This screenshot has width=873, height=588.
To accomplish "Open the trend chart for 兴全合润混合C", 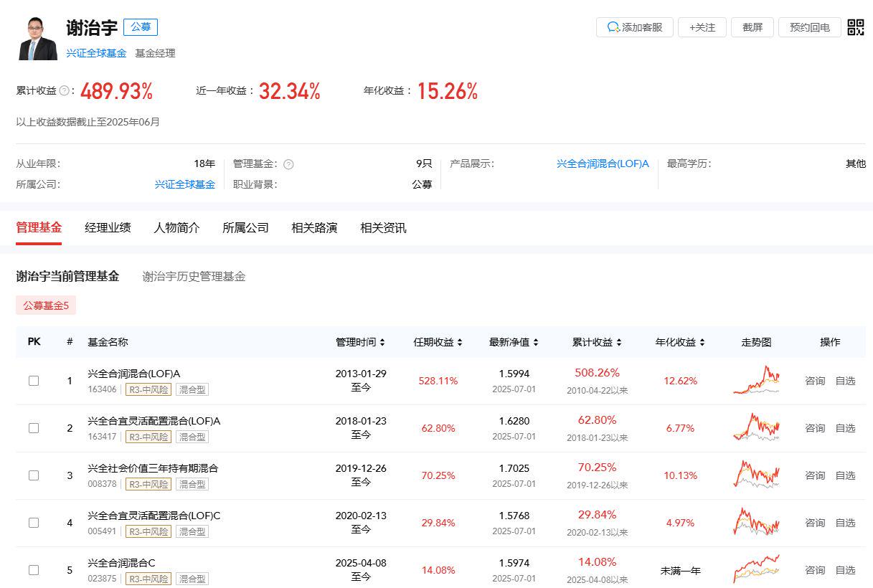I will 756,570.
